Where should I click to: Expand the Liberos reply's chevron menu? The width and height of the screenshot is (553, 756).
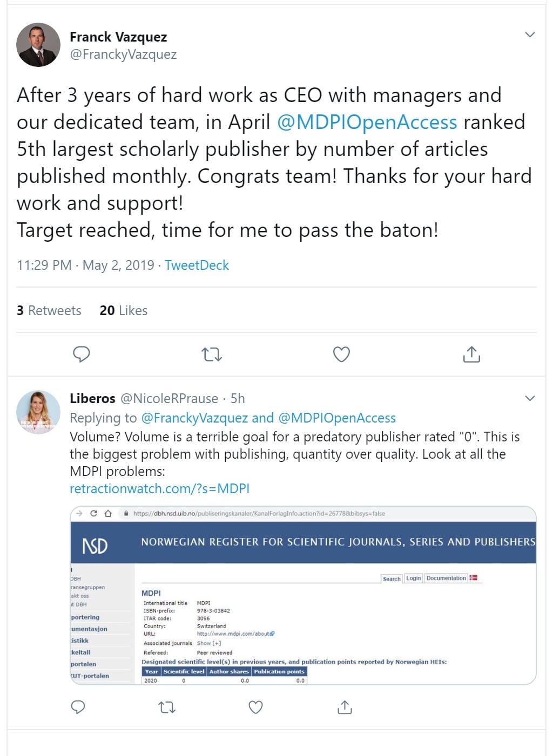coord(530,398)
